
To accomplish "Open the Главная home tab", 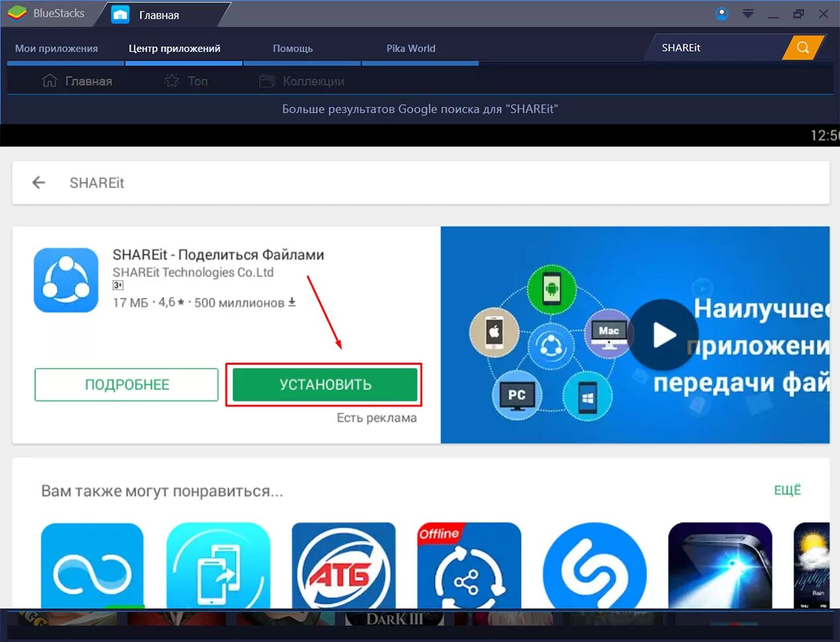I will point(159,15).
